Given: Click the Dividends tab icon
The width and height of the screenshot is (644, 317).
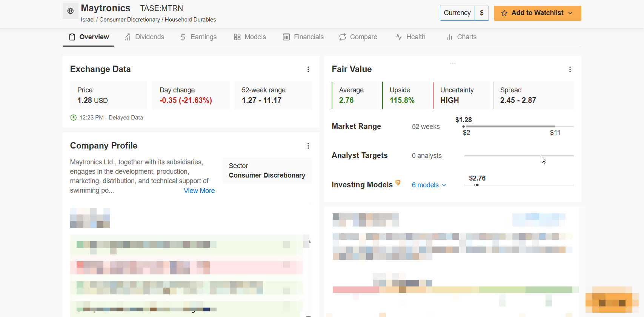Looking at the screenshot, I should coord(128,37).
